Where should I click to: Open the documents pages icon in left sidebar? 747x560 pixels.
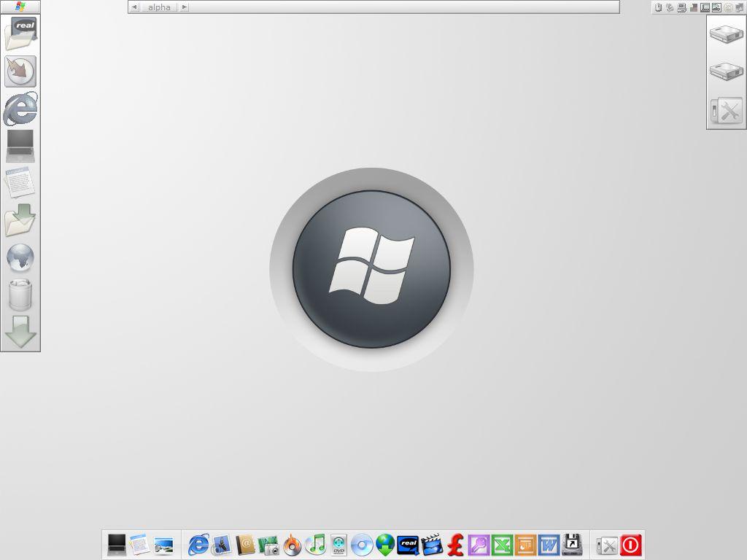[x=20, y=182]
